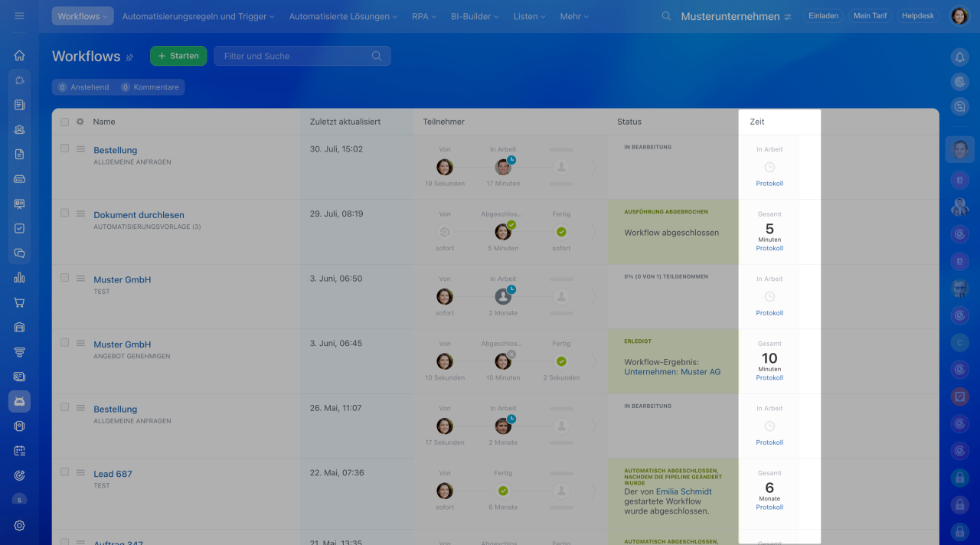Image resolution: width=980 pixels, height=545 pixels.
Task: Open the home icon in left sidebar
Action: point(19,56)
